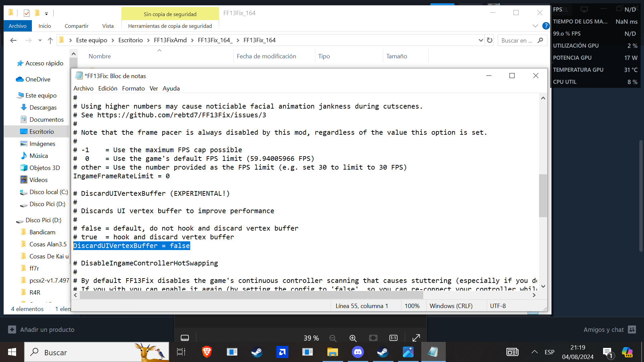This screenshot has width=644, height=362.
Task: Click the 1:1 actual size icon
Action: 393,338
